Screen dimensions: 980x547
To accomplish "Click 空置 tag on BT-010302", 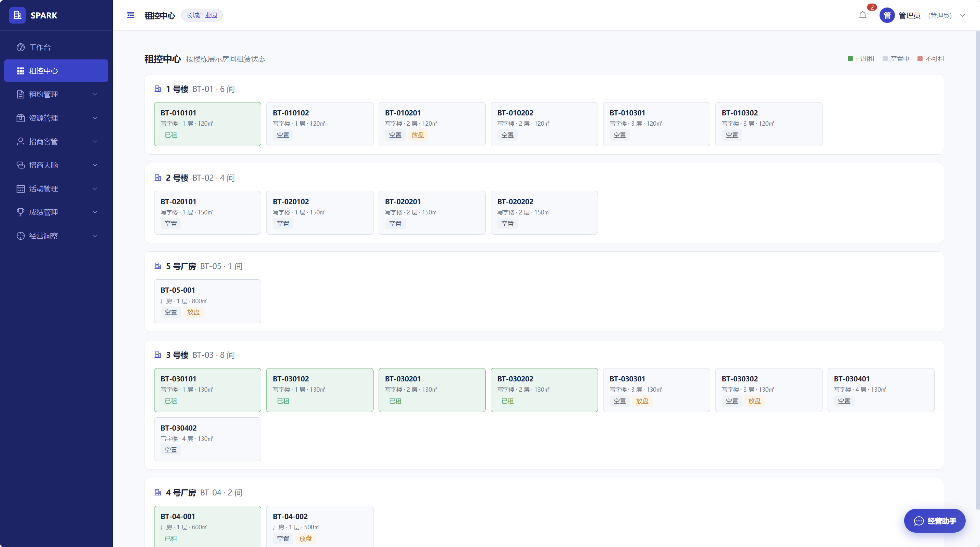I will point(732,135).
